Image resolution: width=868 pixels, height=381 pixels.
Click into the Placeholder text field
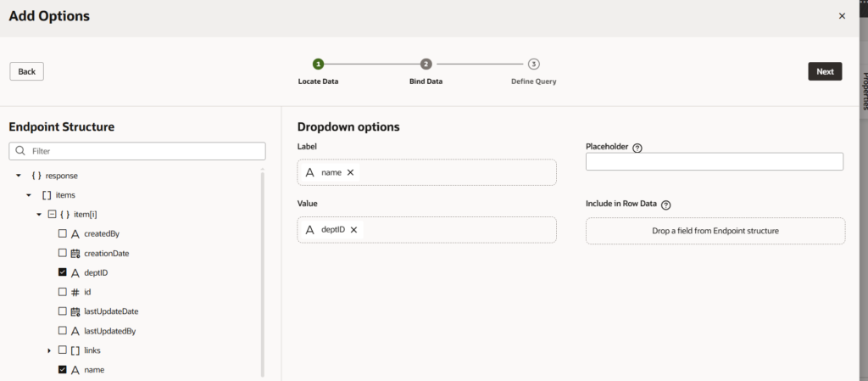tap(714, 162)
